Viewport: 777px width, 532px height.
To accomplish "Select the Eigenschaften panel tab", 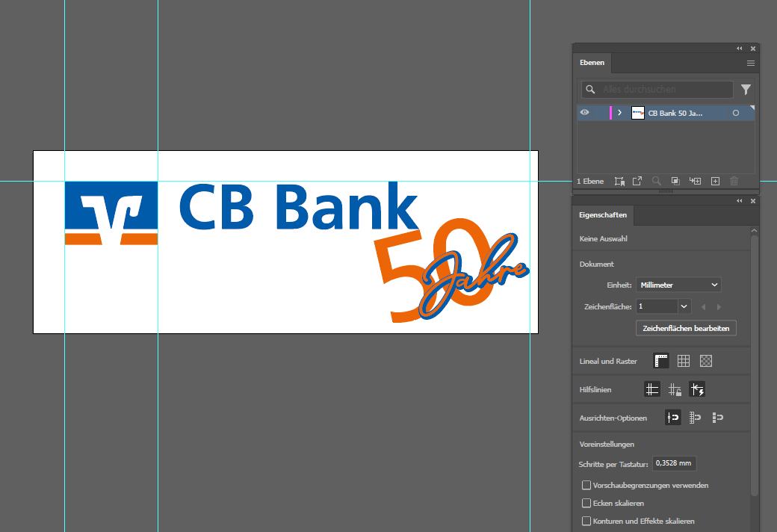I will click(603, 215).
